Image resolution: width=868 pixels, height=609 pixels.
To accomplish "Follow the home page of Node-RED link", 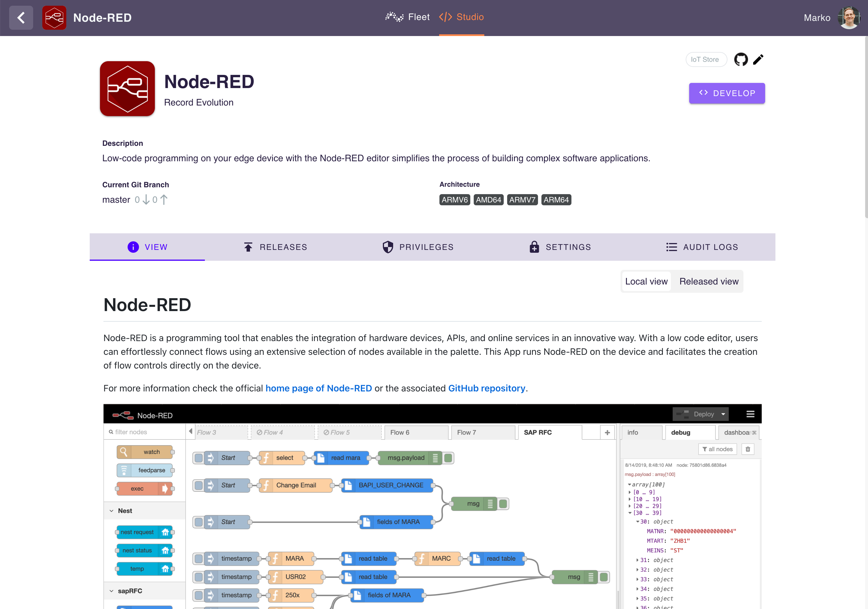I will click(318, 389).
